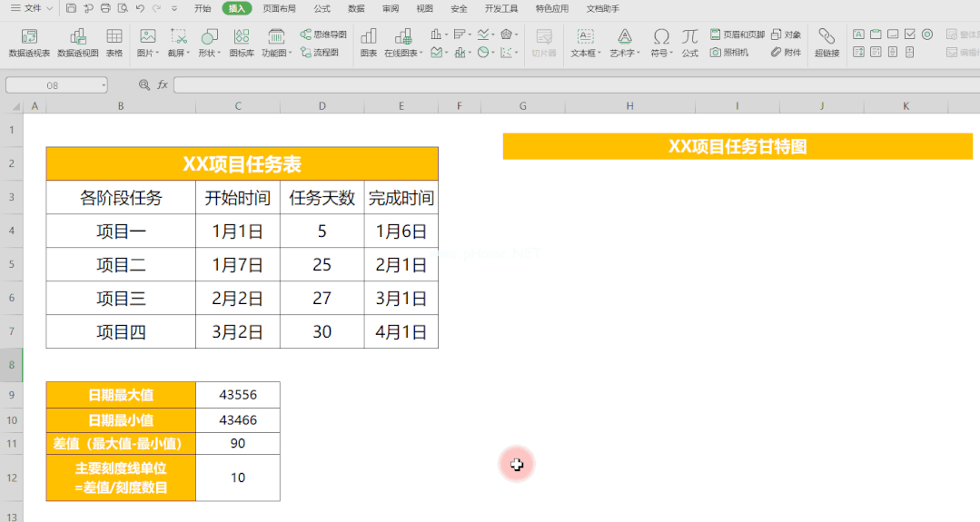This screenshot has width=980, height=522.
Task: Switch to the 开始 home tab
Action: [203, 9]
